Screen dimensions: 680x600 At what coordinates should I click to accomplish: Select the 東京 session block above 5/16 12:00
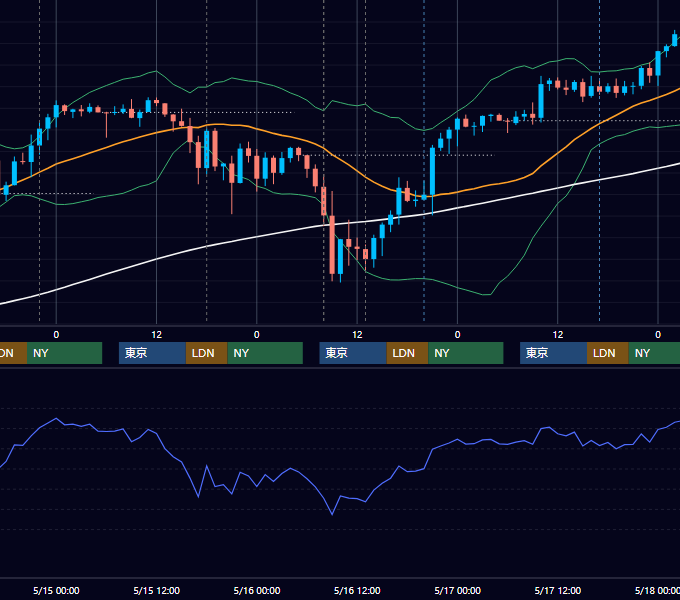coord(353,353)
